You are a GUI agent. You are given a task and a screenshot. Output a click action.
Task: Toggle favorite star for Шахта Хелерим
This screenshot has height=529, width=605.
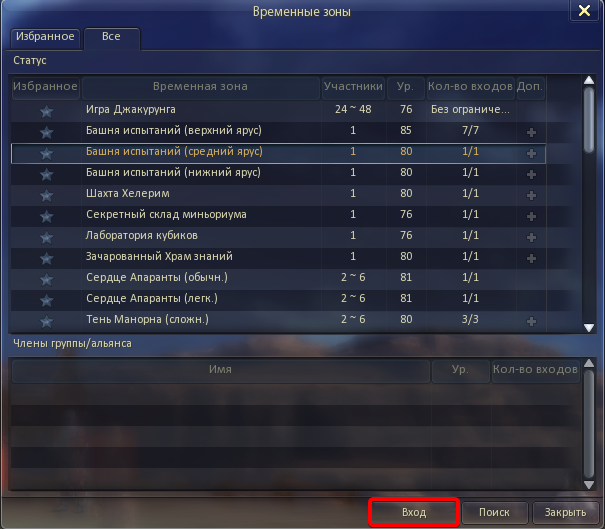click(x=46, y=195)
